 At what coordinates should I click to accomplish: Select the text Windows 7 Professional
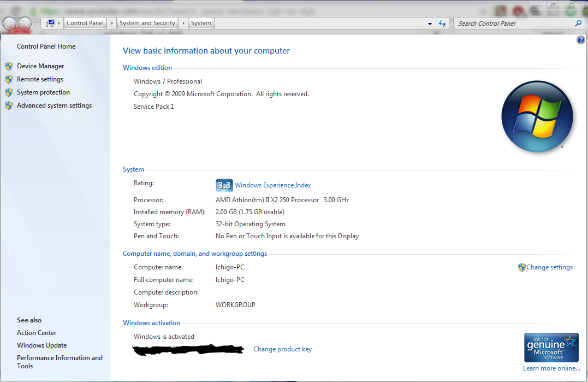(x=168, y=81)
